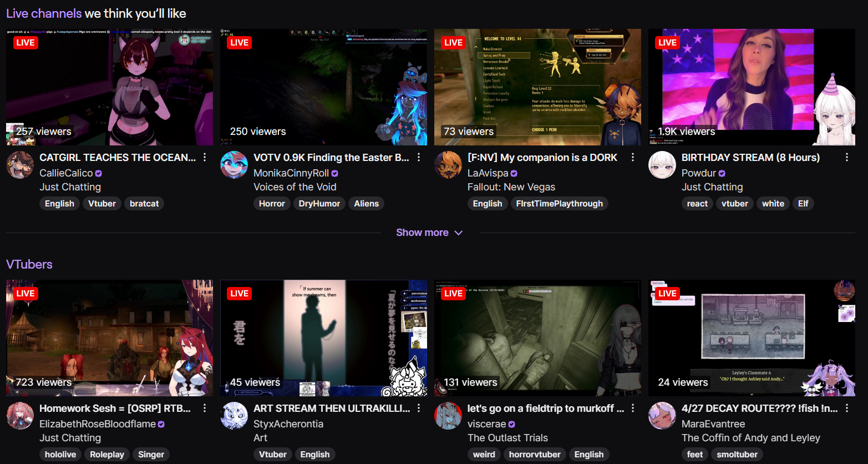Visit the StyxAcherontia channel name link
The width and height of the screenshot is (868, 464).
tap(288, 424)
